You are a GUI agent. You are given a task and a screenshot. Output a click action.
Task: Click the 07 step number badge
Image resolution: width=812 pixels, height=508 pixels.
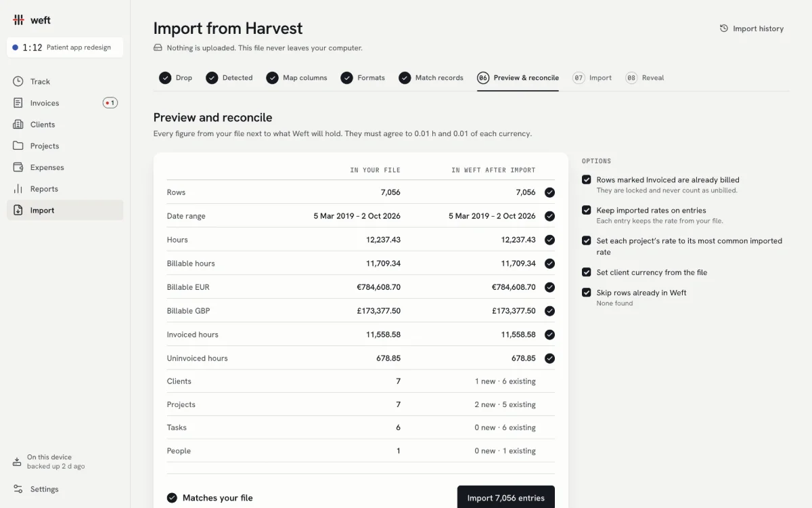tap(579, 78)
